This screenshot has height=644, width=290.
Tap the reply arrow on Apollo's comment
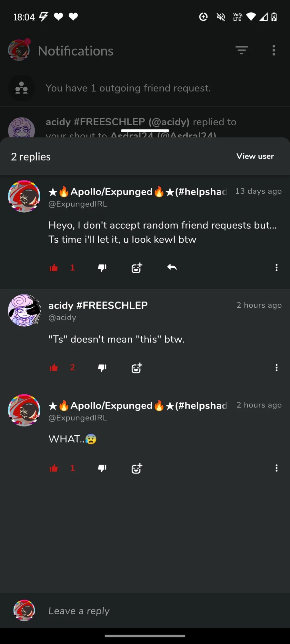click(x=172, y=267)
